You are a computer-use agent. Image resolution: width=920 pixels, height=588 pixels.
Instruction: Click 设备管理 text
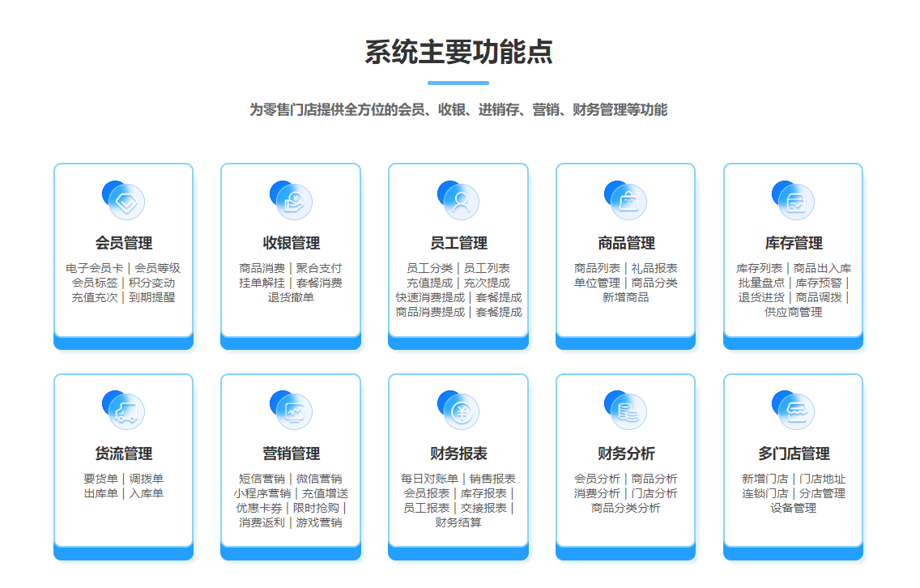(794, 508)
